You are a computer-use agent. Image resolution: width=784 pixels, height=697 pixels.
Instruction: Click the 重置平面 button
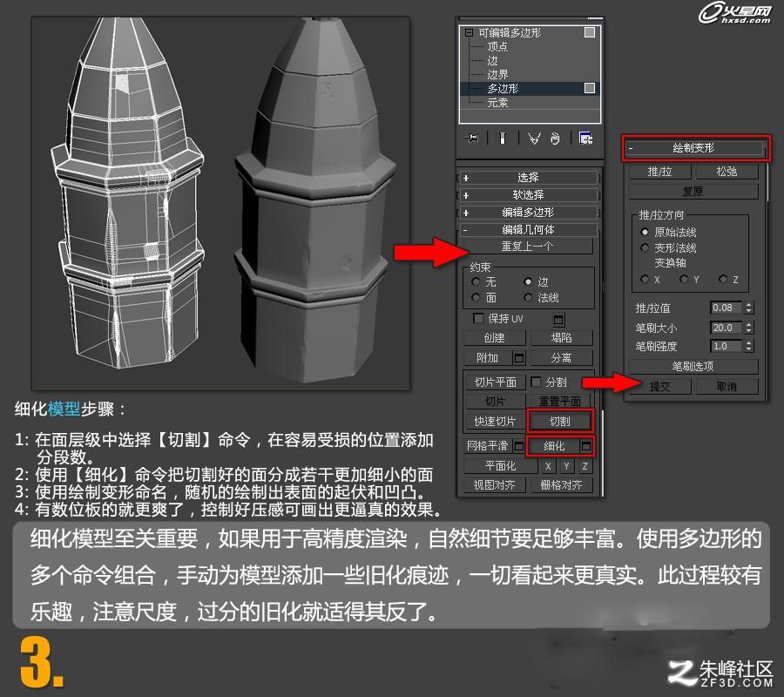pos(560,402)
